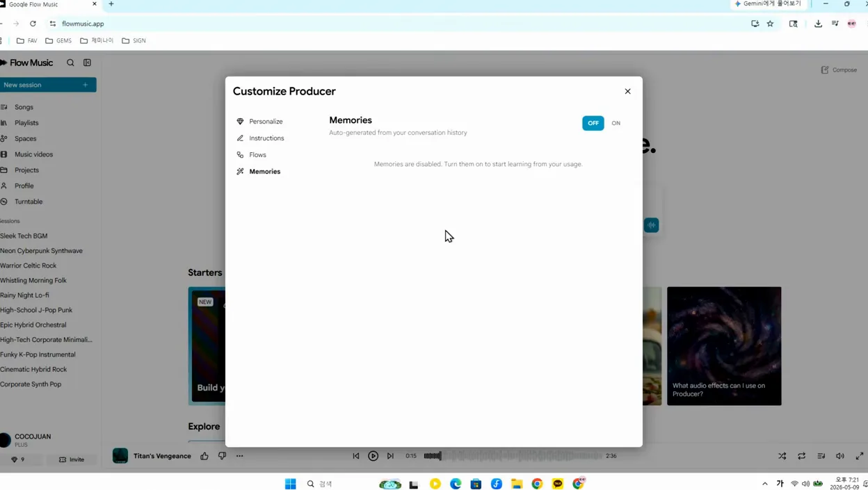Open Epic Hybrid Orchestral session
Screen dimensions: 868x490
(33, 325)
